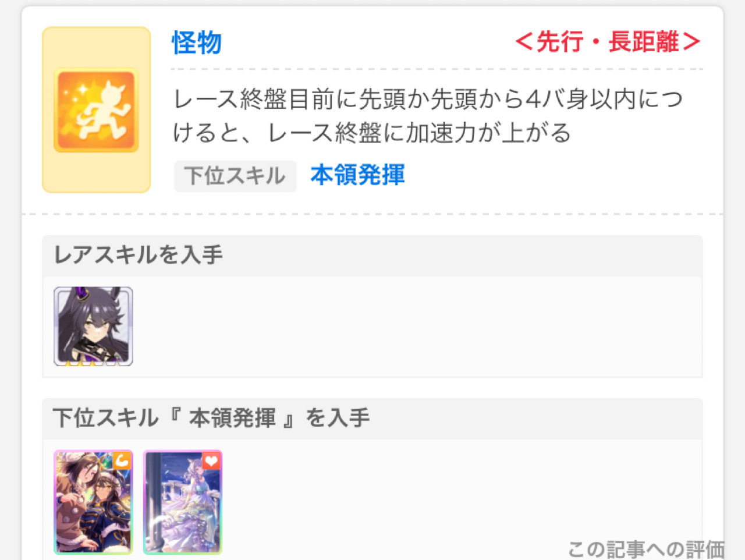Click the heart friend-type icon on the second card
This screenshot has width=745, height=560.
(x=211, y=461)
